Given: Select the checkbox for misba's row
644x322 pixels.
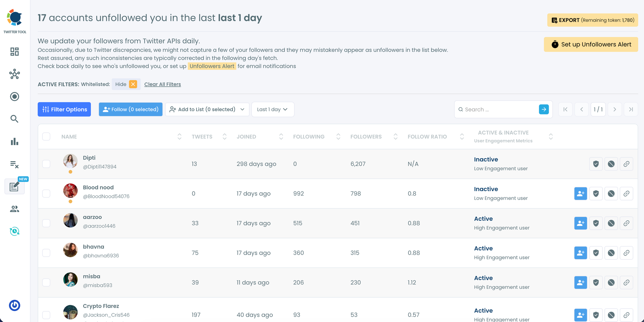Looking at the screenshot, I should 46,283.
